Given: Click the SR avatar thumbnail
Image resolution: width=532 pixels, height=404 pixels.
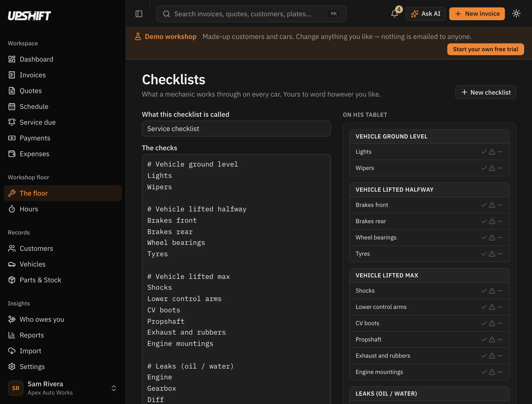Looking at the screenshot, I should point(16,388).
